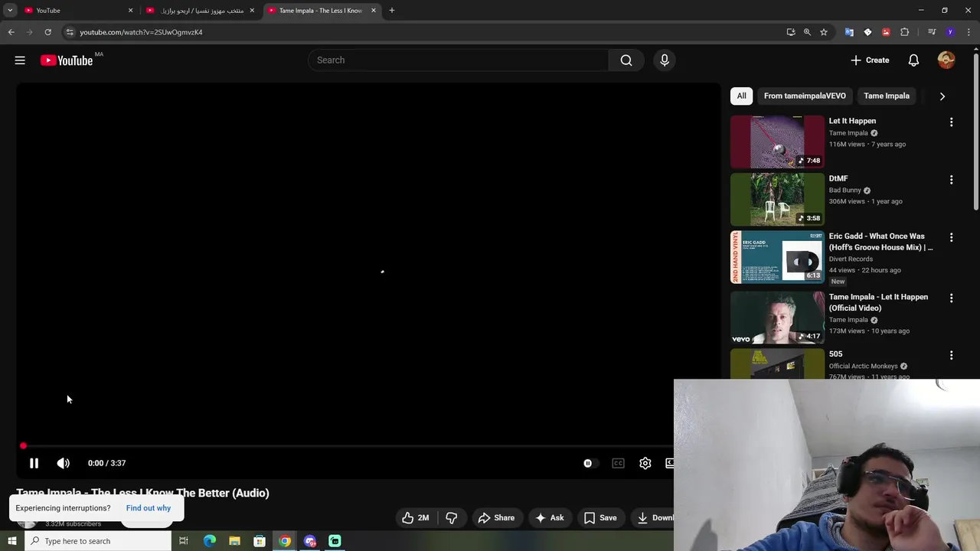This screenshot has width=980, height=551.
Task: Open the Chrome three-dot menu
Action: (969, 32)
